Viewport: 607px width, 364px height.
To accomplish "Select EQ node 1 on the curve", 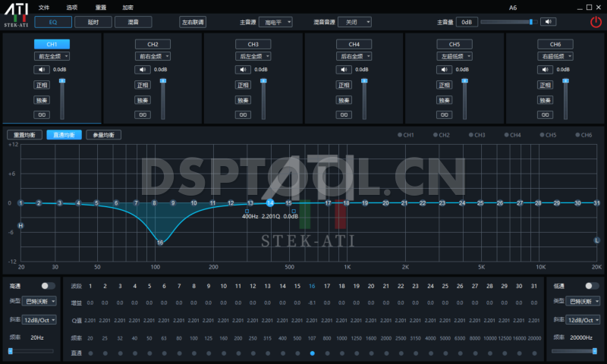I will (20, 202).
